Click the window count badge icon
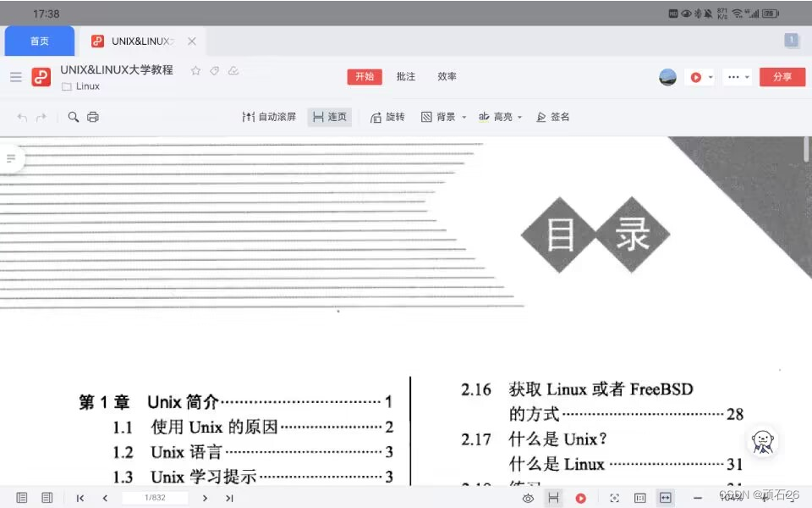The image size is (812, 508). click(792, 40)
